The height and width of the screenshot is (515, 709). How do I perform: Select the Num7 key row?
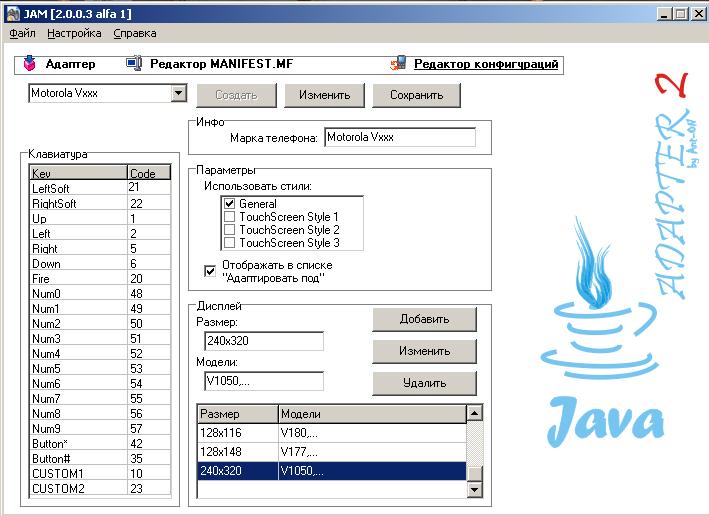click(x=100, y=398)
